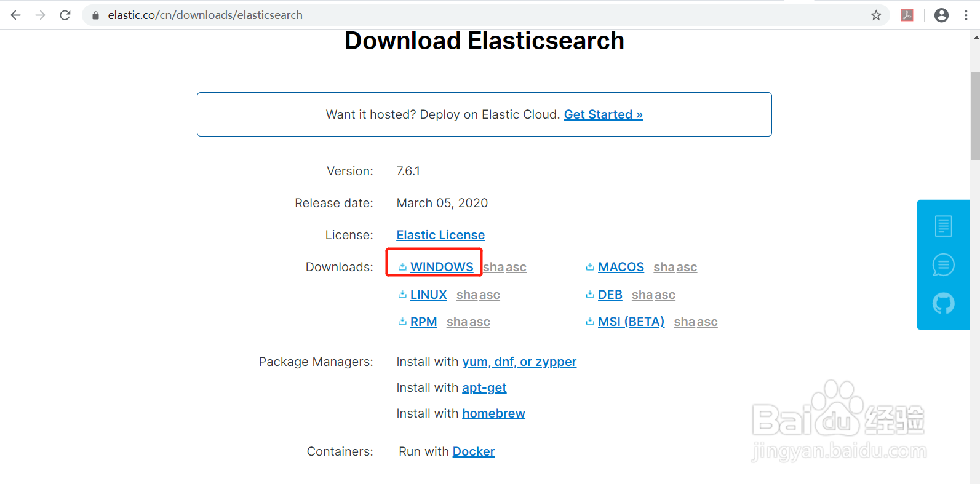Go back to the previous page
The height and width of the screenshot is (484, 980).
16,15
